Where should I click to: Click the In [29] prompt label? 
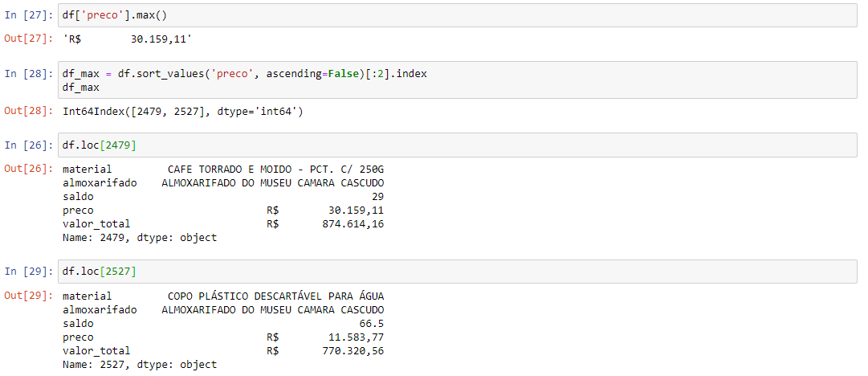coord(28,272)
